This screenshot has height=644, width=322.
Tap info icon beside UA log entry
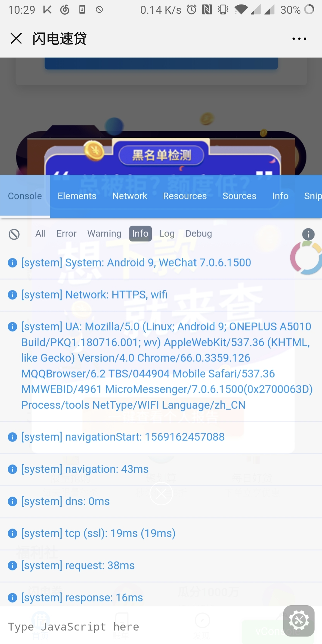pyautogui.click(x=12, y=327)
